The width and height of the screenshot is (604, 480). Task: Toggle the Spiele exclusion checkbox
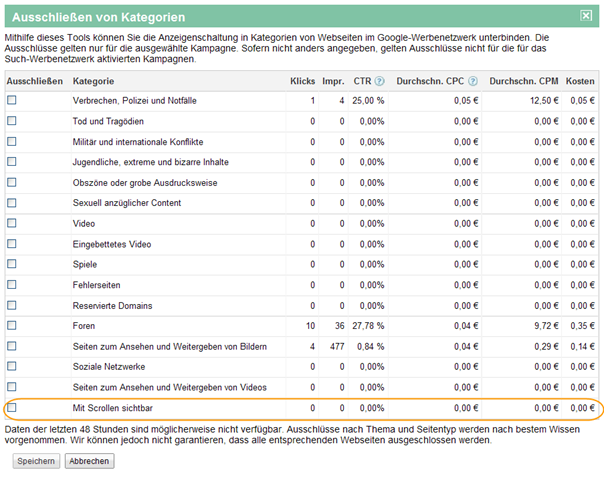(12, 264)
